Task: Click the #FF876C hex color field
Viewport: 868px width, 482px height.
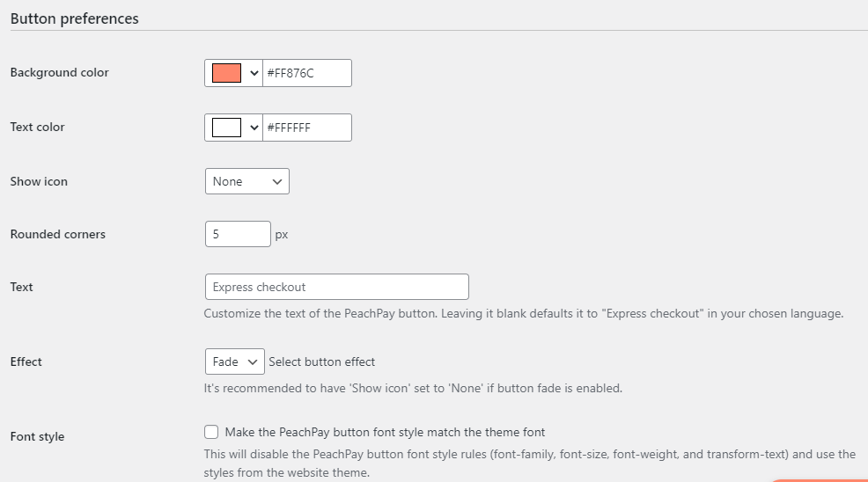Action: point(306,73)
